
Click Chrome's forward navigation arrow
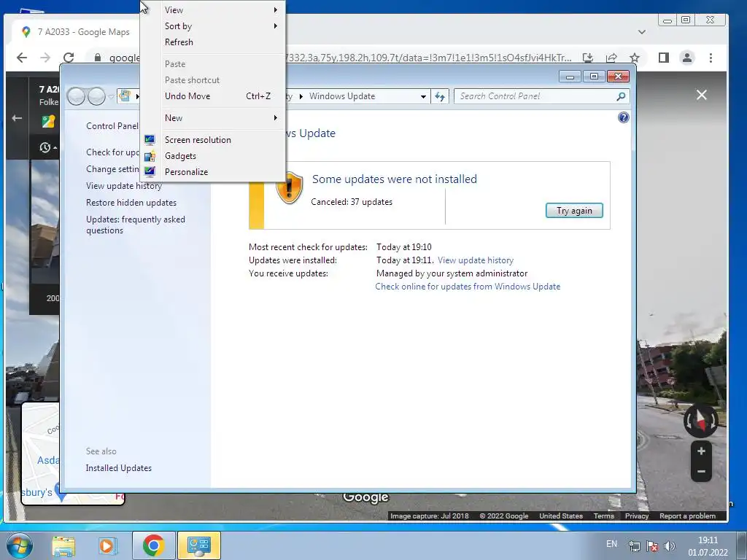point(45,58)
